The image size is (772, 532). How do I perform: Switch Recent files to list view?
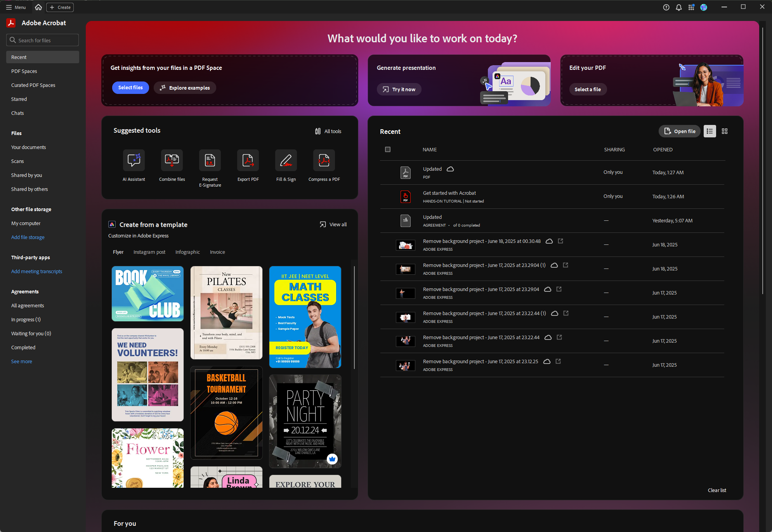pos(710,131)
